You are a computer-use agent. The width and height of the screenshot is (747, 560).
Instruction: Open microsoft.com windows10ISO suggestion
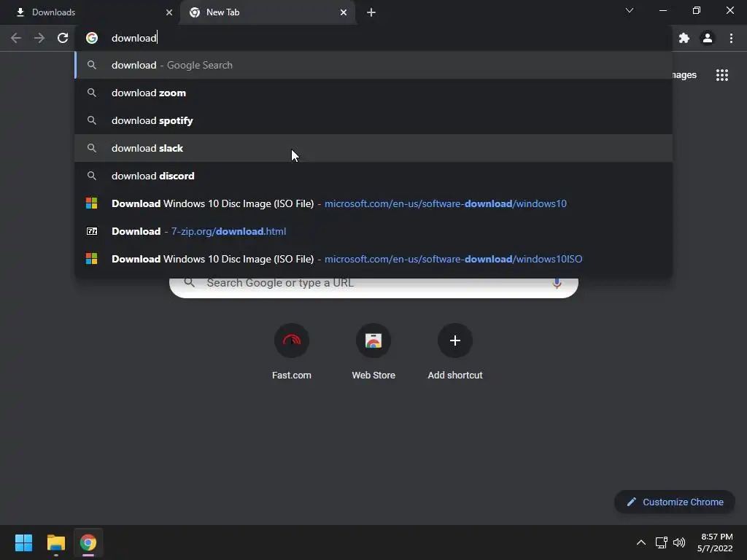click(373, 259)
